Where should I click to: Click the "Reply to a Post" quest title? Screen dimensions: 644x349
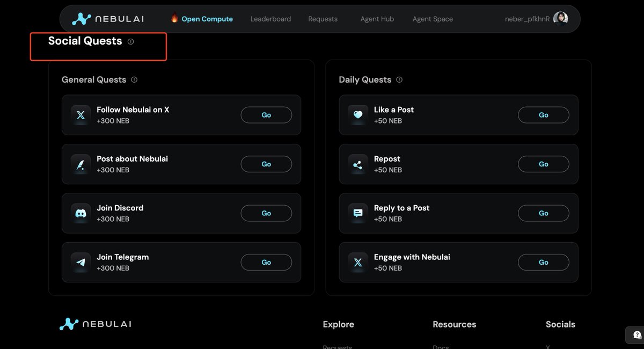[x=402, y=208]
